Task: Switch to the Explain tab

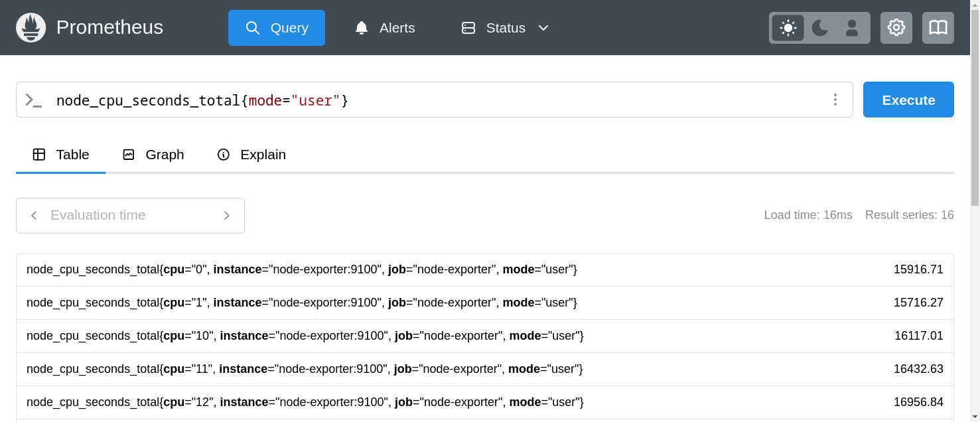Action: [251, 155]
